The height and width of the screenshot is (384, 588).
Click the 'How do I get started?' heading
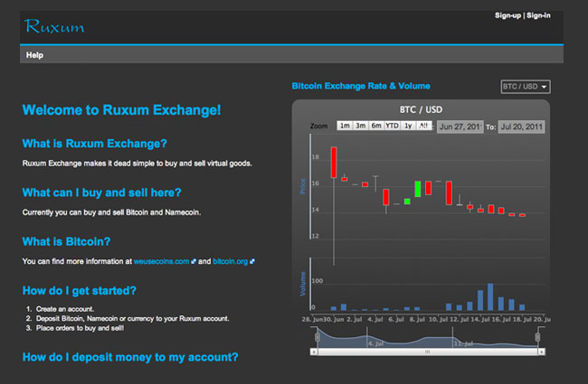pyautogui.click(x=79, y=291)
